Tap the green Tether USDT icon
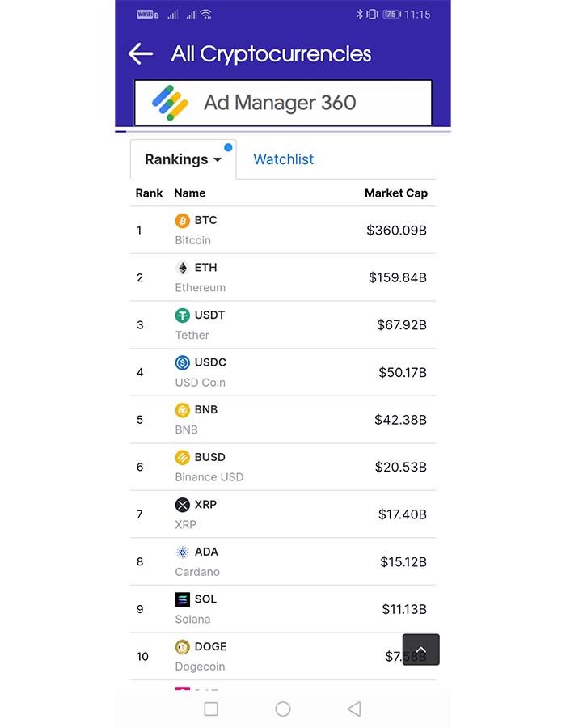566x728 pixels. click(182, 315)
